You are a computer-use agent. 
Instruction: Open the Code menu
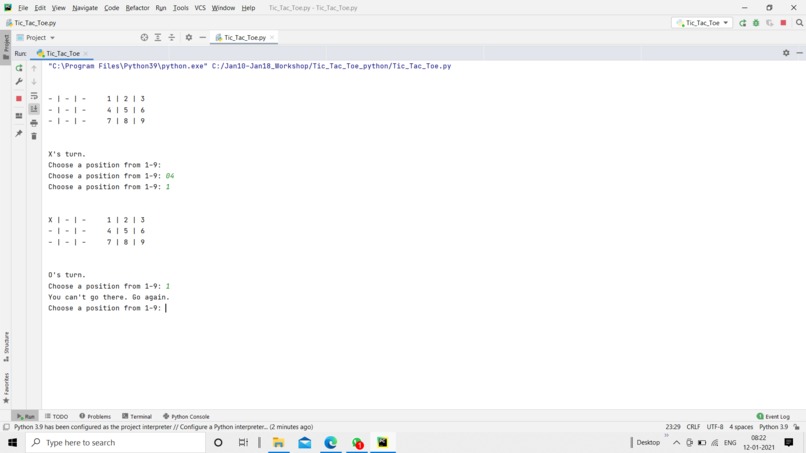(x=112, y=8)
